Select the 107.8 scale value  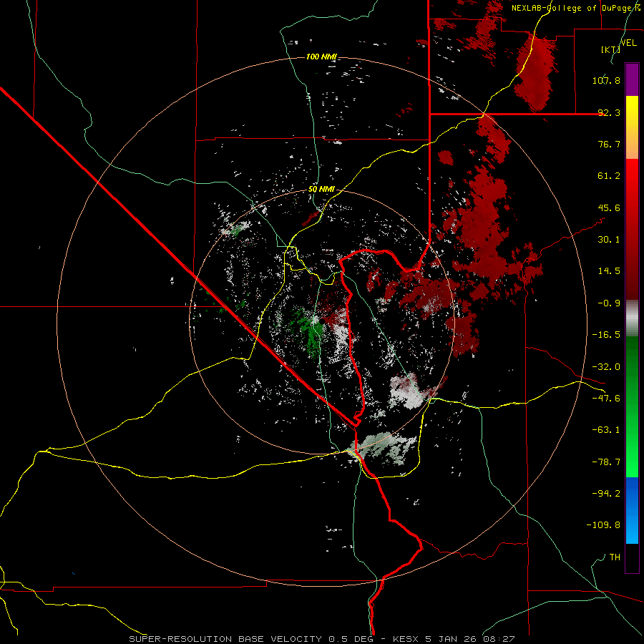point(606,80)
